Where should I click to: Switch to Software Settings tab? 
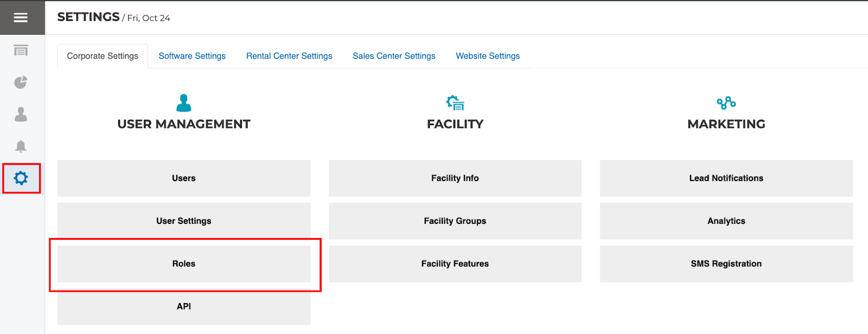(192, 56)
